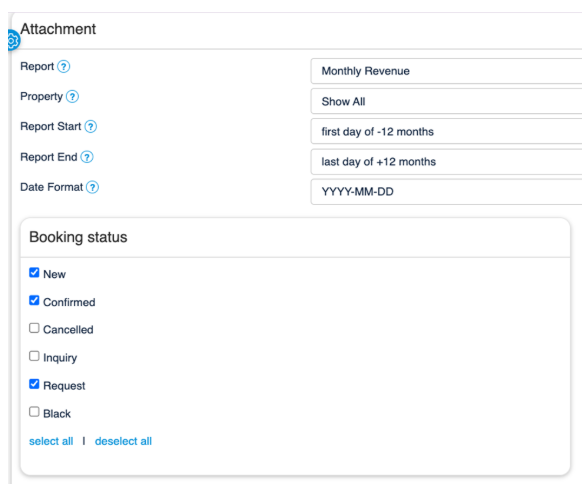
Task: Check the Black status checkbox
Action: [x=34, y=412]
